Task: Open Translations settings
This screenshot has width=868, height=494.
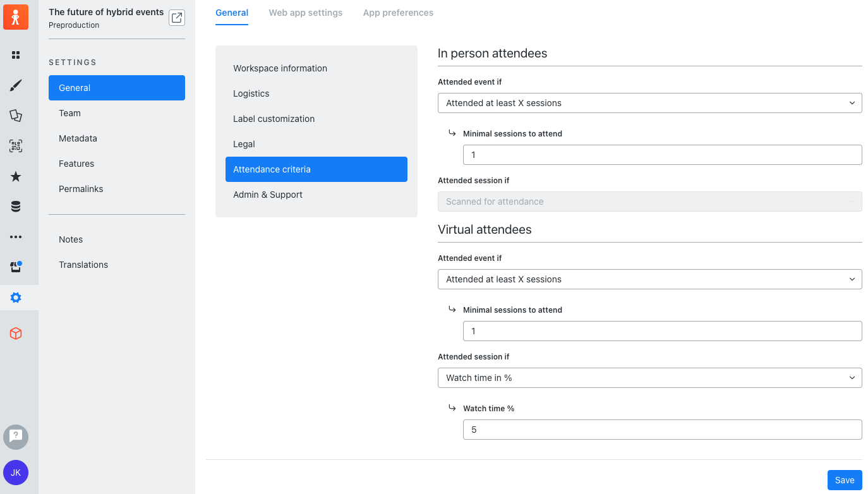Action: tap(83, 264)
